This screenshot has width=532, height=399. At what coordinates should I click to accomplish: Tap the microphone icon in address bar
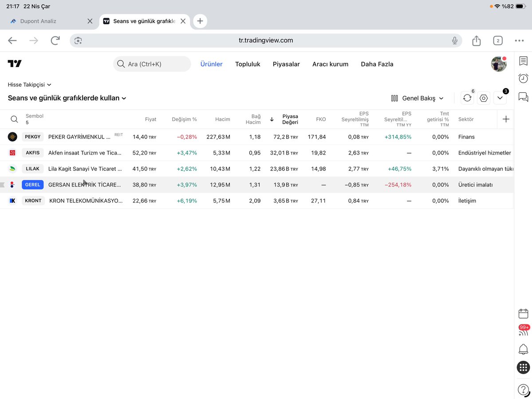click(455, 41)
